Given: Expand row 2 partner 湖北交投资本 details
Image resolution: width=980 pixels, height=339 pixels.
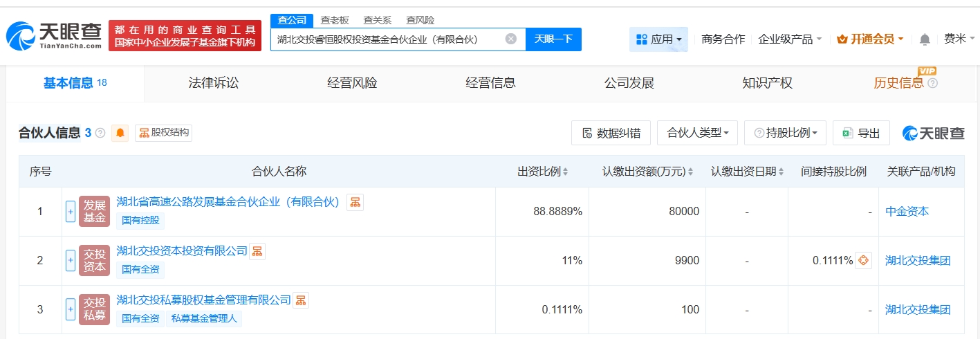Looking at the screenshot, I should tap(70, 261).
